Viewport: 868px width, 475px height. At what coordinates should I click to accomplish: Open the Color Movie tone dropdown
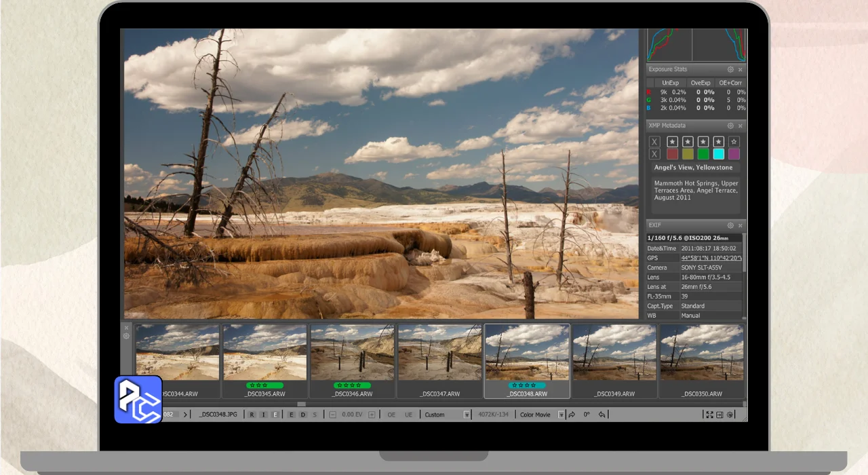pos(561,415)
